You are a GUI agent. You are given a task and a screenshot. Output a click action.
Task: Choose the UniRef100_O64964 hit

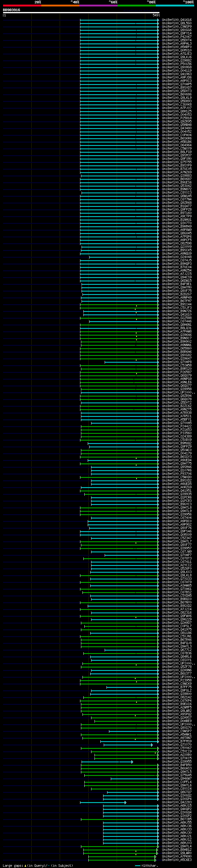point(176,145)
